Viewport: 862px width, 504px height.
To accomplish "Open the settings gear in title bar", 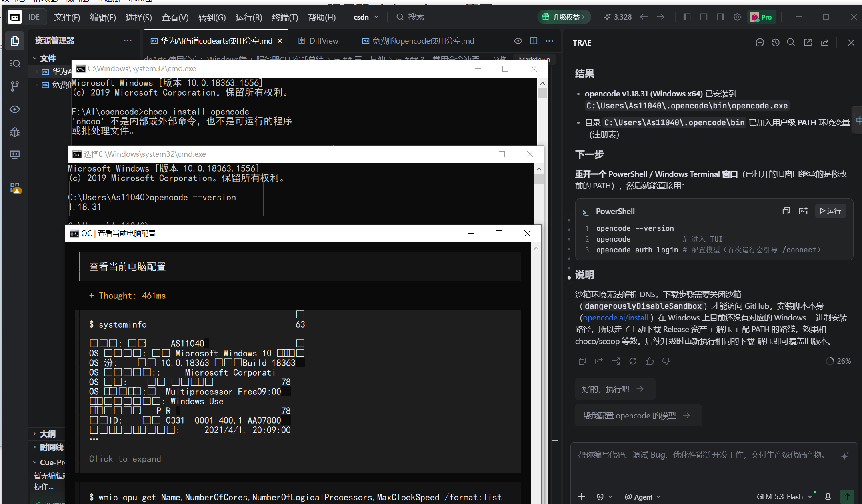I will [x=737, y=17].
